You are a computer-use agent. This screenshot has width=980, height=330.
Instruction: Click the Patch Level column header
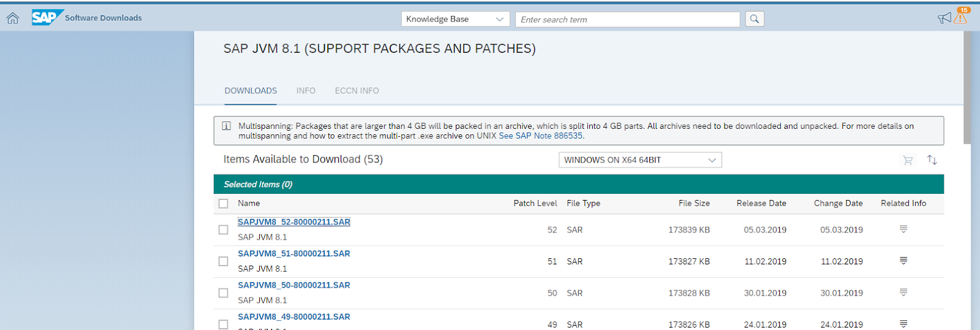(535, 203)
